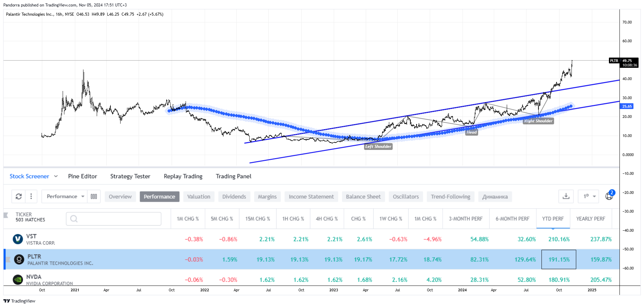644x307 pixels.
Task: Select the Income Statement preset
Action: click(311, 197)
